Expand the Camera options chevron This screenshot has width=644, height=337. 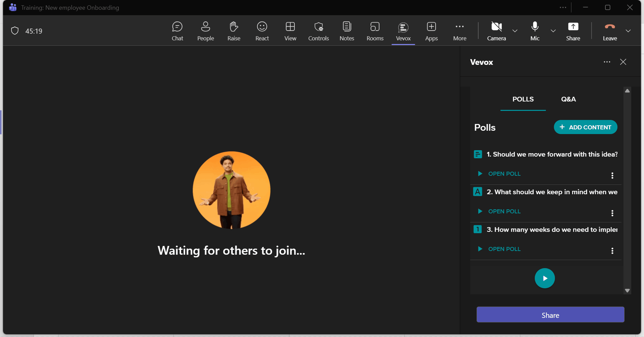515,31
